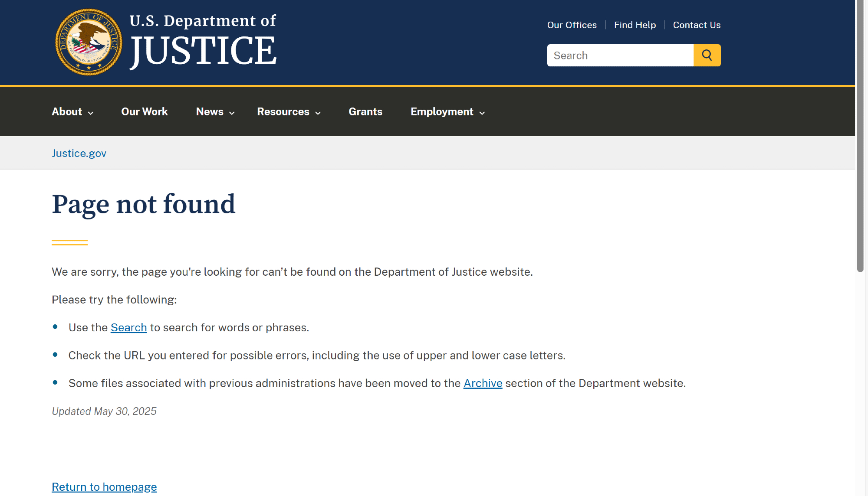Go to the Grants menu item
The image size is (868, 496).
(x=365, y=112)
